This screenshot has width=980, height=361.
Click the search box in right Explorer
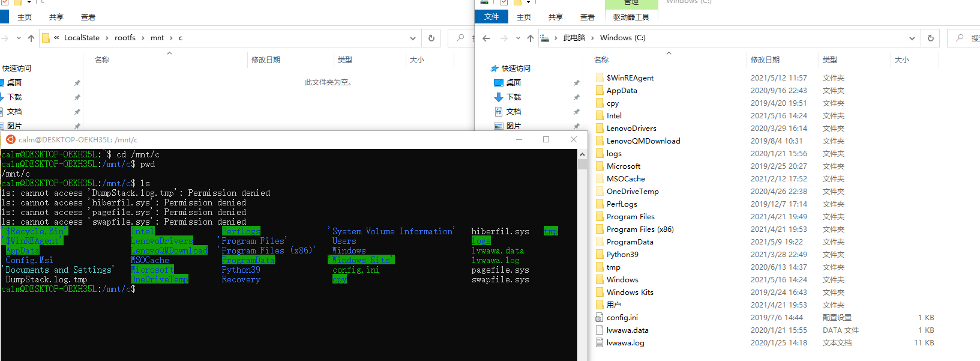(964, 38)
